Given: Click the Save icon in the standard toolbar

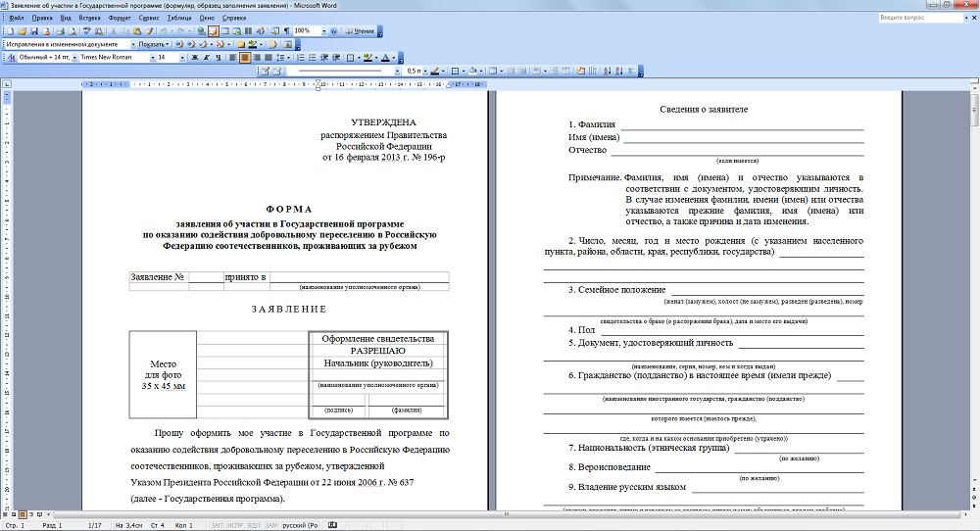Looking at the screenshot, I should pyautogui.click(x=32, y=31).
